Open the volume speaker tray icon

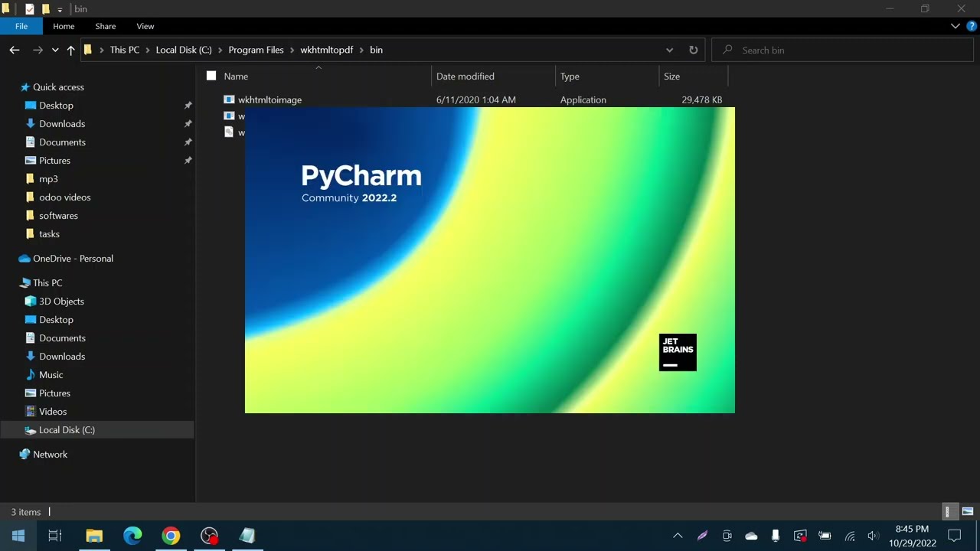pyautogui.click(x=874, y=536)
